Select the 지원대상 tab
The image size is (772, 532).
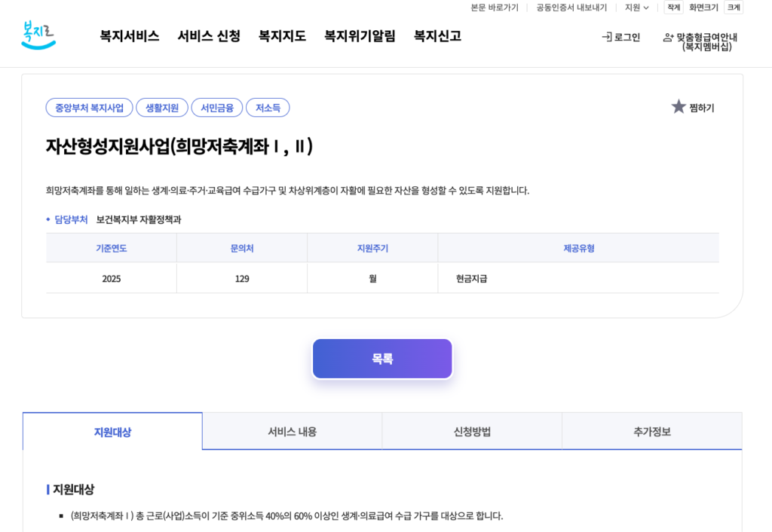coord(112,430)
